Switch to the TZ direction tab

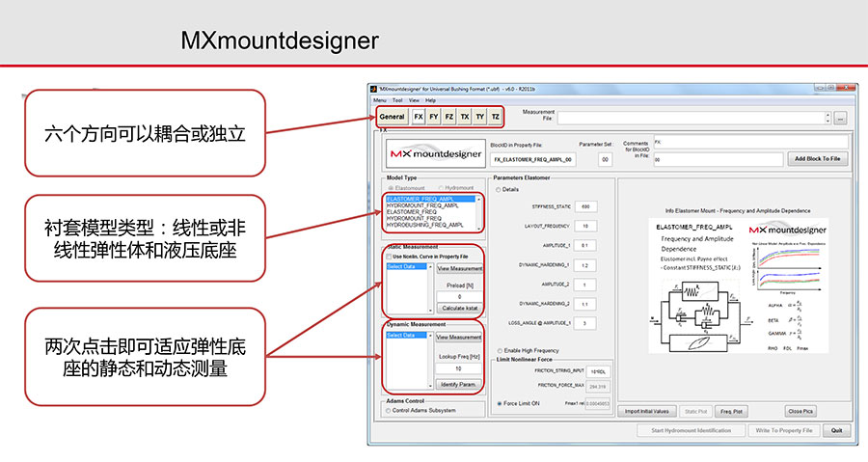click(496, 117)
